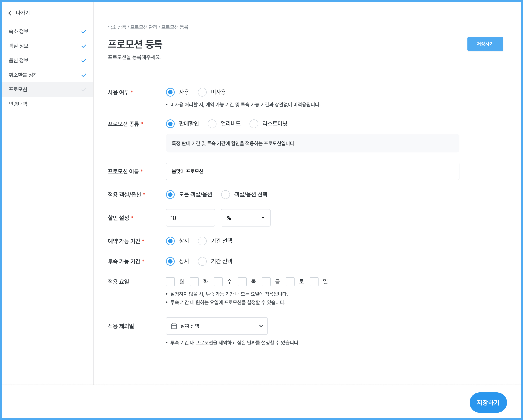Click the back arrow next to 나가기
523x420 pixels.
(x=10, y=13)
